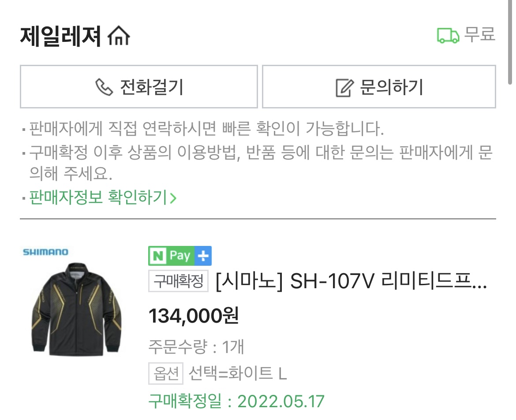This screenshot has width=516, height=420.
Task: Open the 판매자정보 확인하기 link
Action: tap(98, 197)
